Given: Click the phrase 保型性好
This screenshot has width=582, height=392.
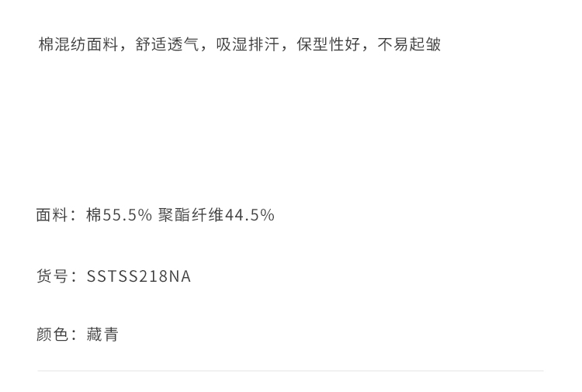Looking at the screenshot, I should pos(328,44).
